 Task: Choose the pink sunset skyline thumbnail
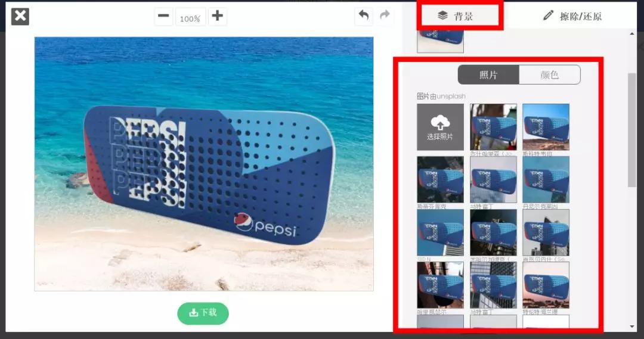click(546, 285)
